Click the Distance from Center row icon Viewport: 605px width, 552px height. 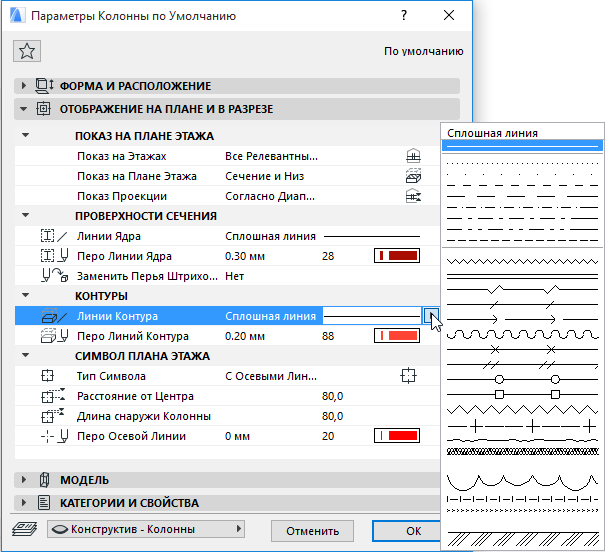pos(53,396)
